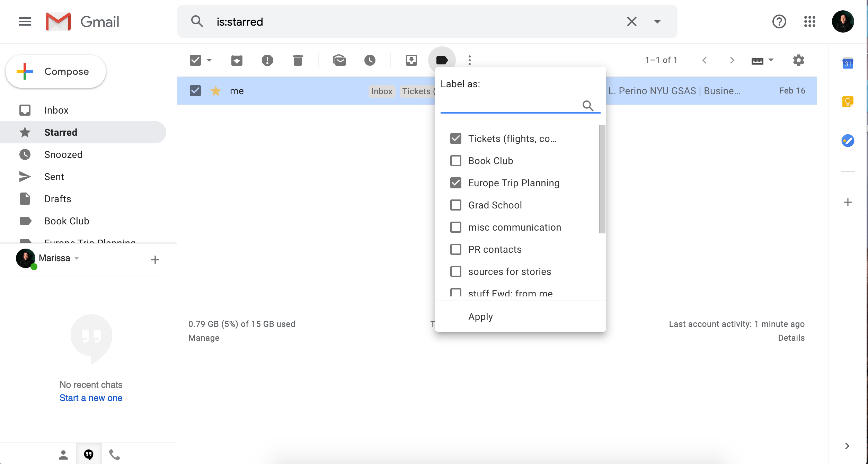Click the Archive toolbar icon

point(237,60)
